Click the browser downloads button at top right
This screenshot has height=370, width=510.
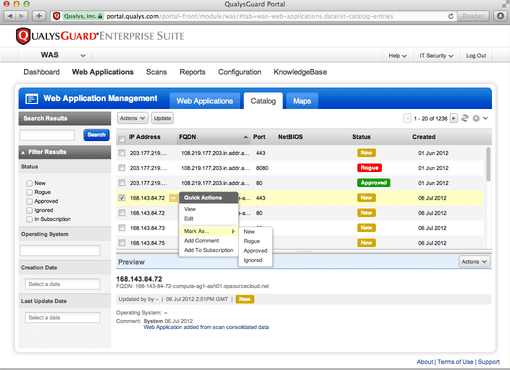pyautogui.click(x=500, y=16)
